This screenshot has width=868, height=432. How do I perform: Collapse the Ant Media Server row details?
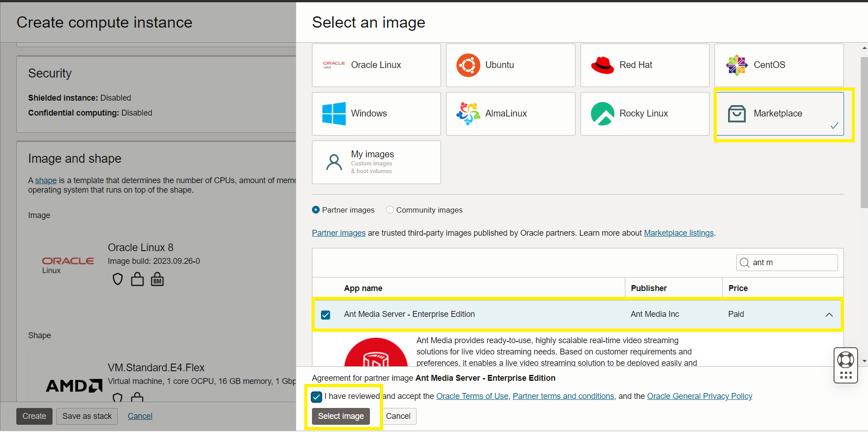[x=829, y=315]
